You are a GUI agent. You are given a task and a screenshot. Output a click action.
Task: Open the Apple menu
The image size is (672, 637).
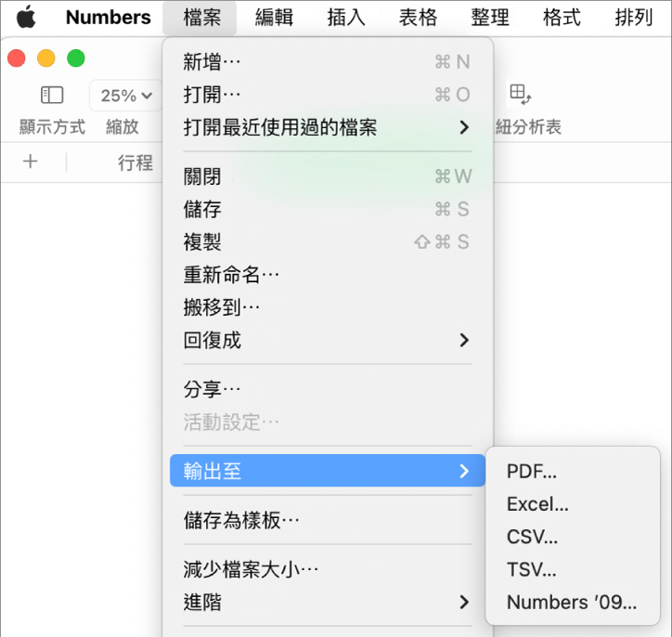click(x=26, y=17)
